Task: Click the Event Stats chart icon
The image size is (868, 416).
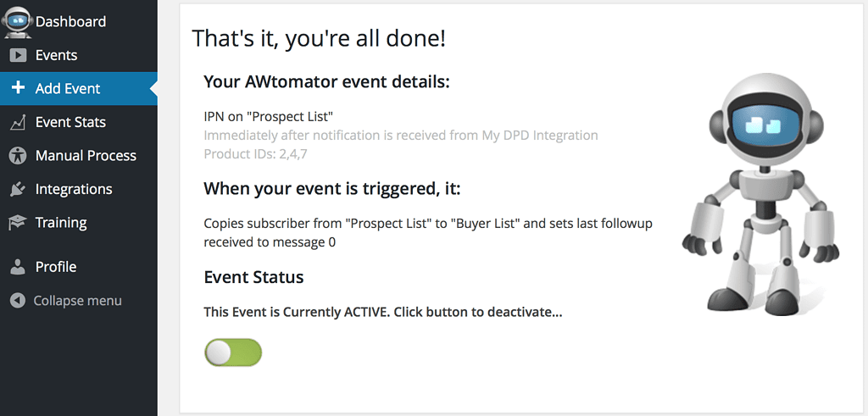Action: pyautogui.click(x=18, y=122)
